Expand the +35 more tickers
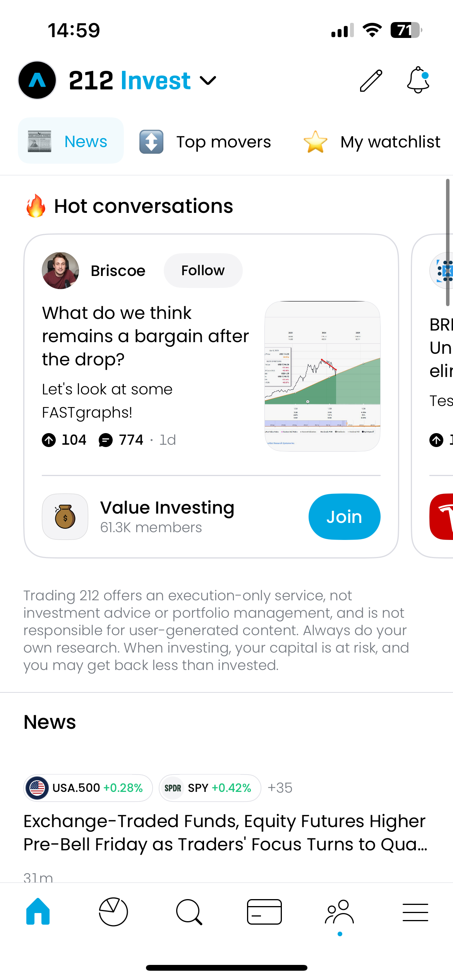The height and width of the screenshot is (980, 453). pos(280,788)
